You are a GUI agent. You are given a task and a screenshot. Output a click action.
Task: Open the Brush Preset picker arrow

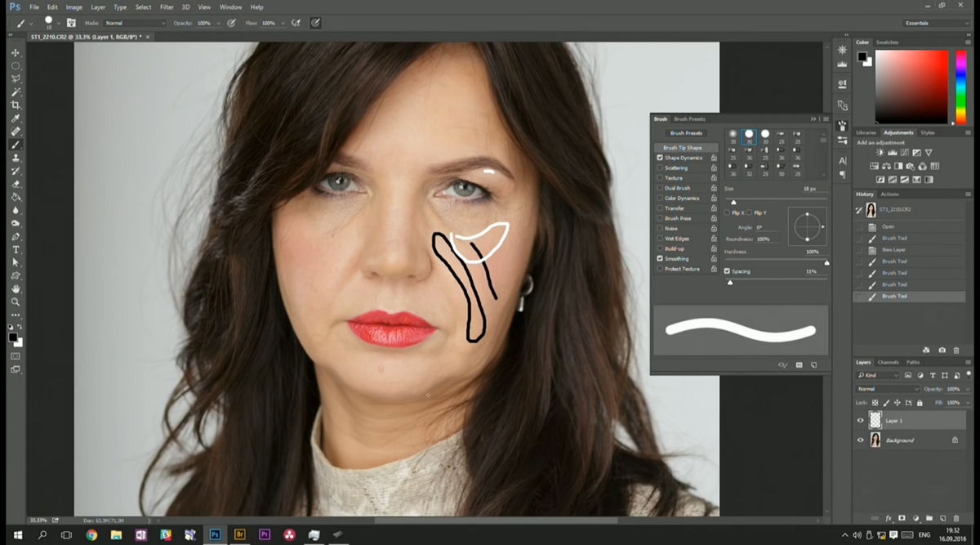pyautogui.click(x=59, y=23)
